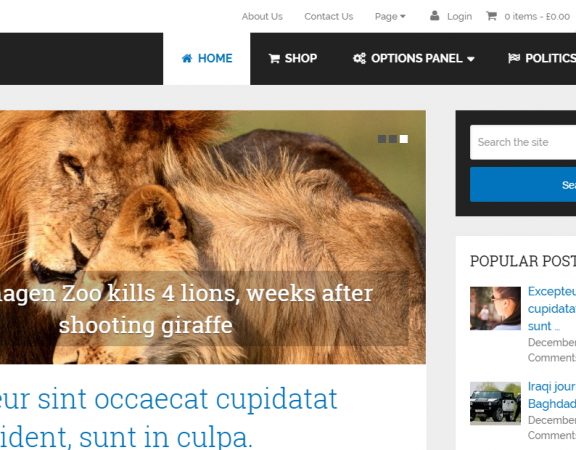The image size is (576, 450).
Task: Open the Contact Us page
Action: [x=328, y=17]
